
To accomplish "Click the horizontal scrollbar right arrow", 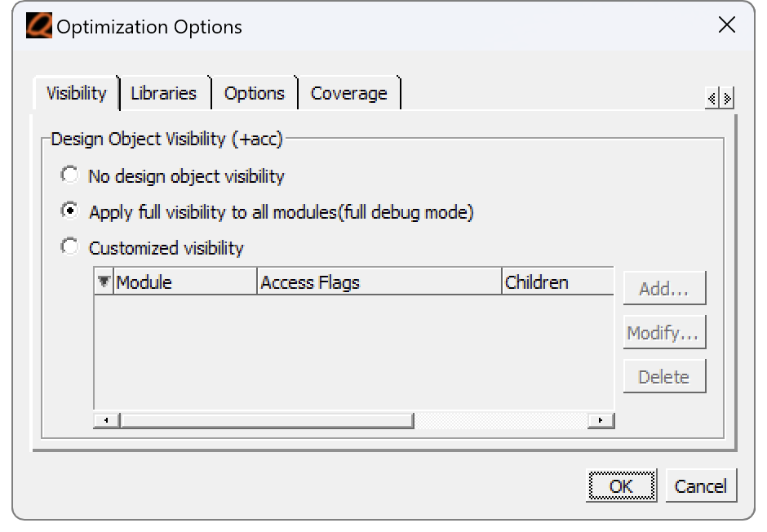I will (x=601, y=420).
